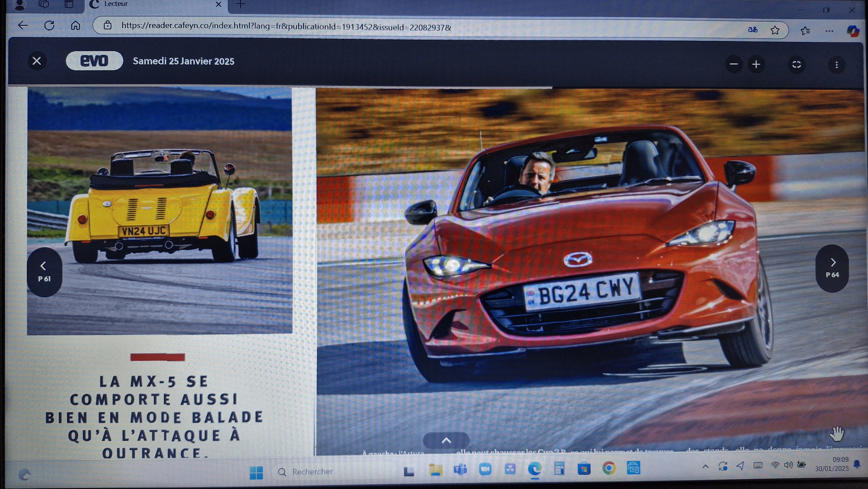The height and width of the screenshot is (489, 868).
Task: Open Edge settings and more menu
Action: (x=829, y=31)
